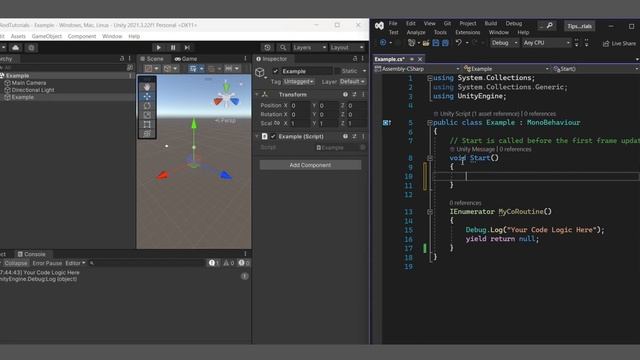Open the Unity Component menu
The image size is (640, 360).
(82, 36)
